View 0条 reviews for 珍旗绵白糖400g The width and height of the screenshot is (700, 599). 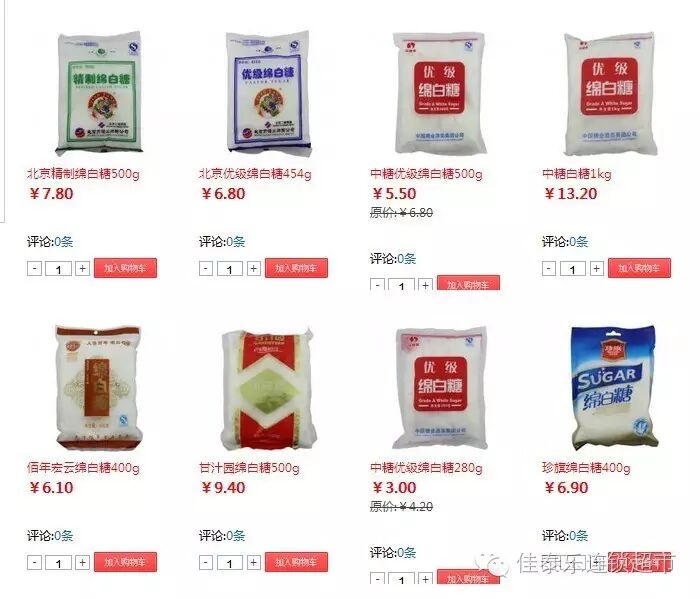click(x=578, y=535)
